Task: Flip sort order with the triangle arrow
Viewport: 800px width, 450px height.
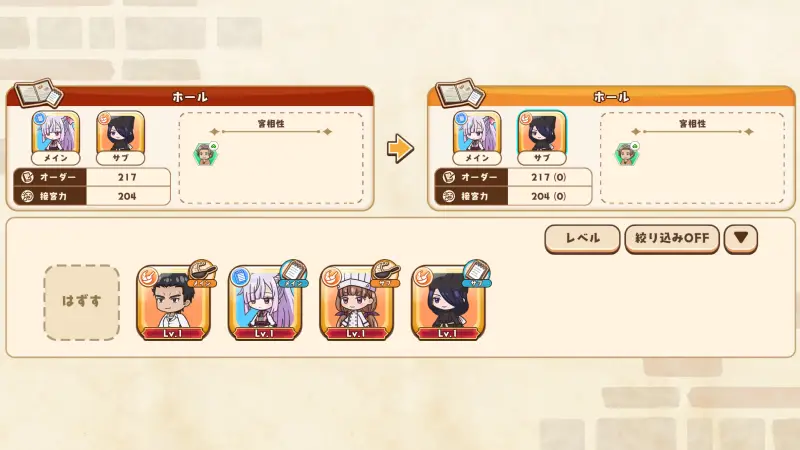Action: (741, 238)
